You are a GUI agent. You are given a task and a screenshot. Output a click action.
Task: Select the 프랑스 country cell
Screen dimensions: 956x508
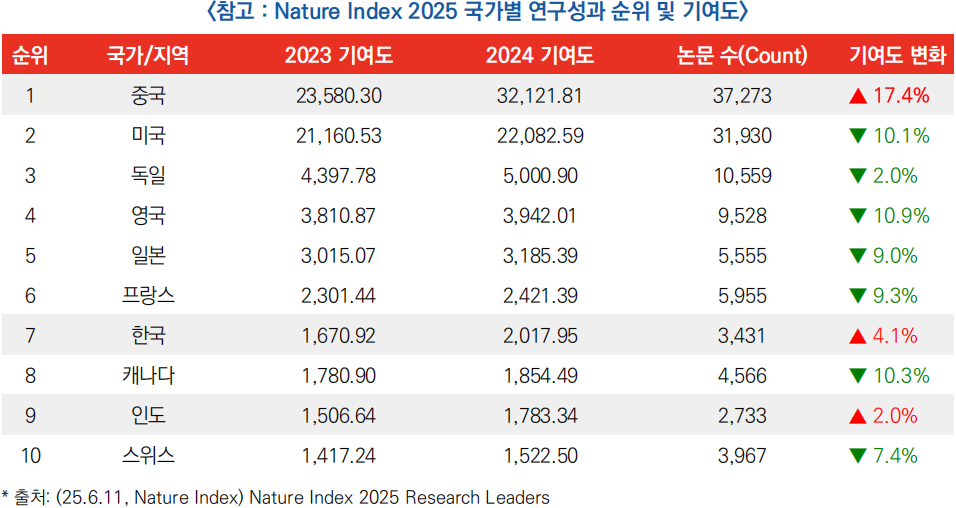point(148,296)
